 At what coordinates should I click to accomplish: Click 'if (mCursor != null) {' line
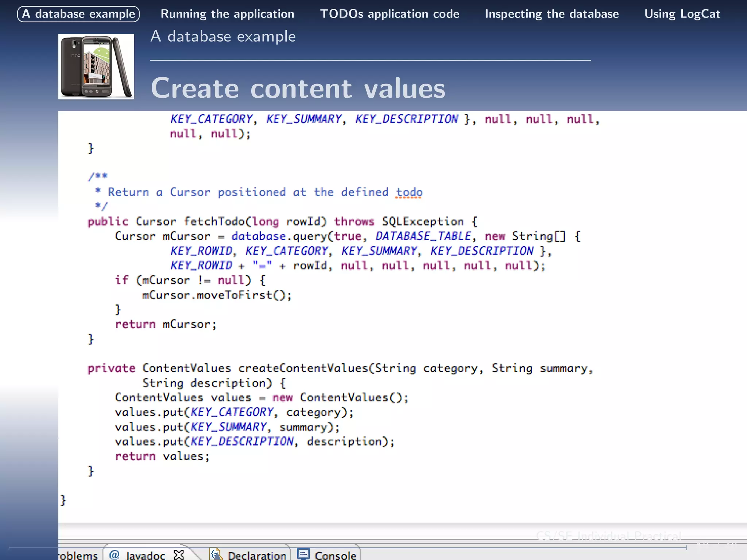190,280
